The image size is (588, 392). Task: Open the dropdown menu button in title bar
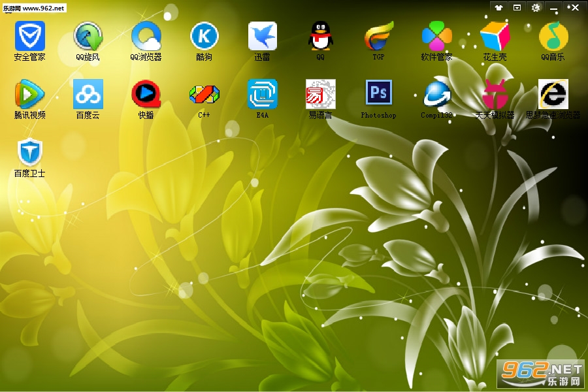[517, 7]
